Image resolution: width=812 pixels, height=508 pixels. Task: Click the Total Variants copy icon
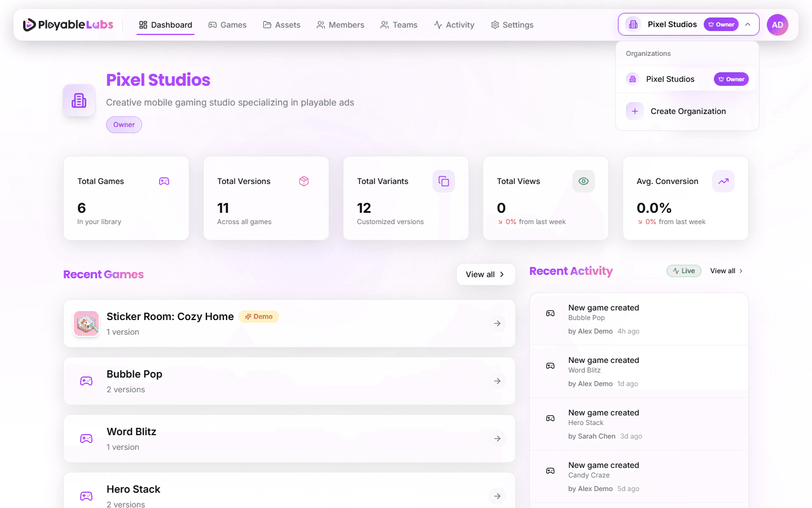tap(444, 181)
